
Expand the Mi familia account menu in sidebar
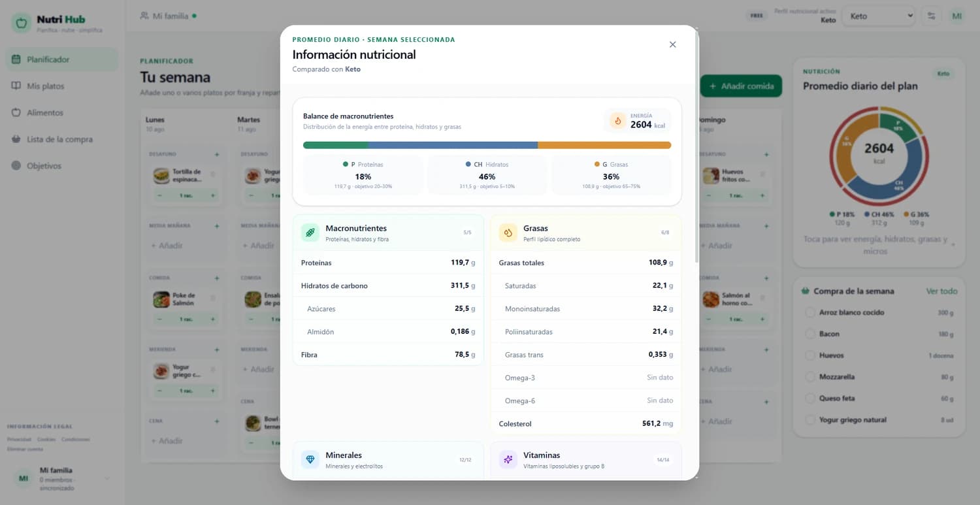[x=62, y=479]
